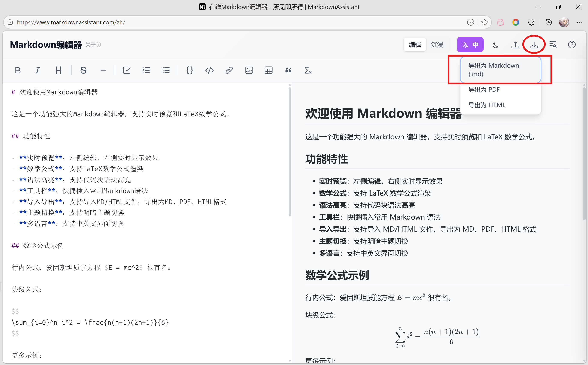Click editor pane vertical scrollbar

[x=290, y=152]
